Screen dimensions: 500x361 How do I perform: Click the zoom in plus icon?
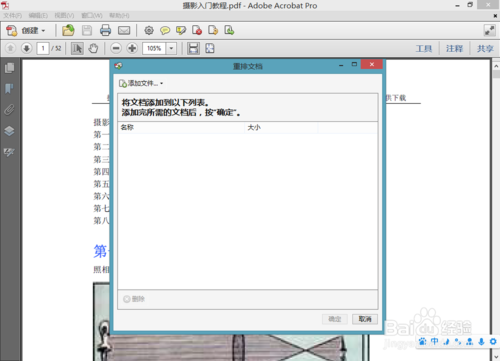pos(132,49)
